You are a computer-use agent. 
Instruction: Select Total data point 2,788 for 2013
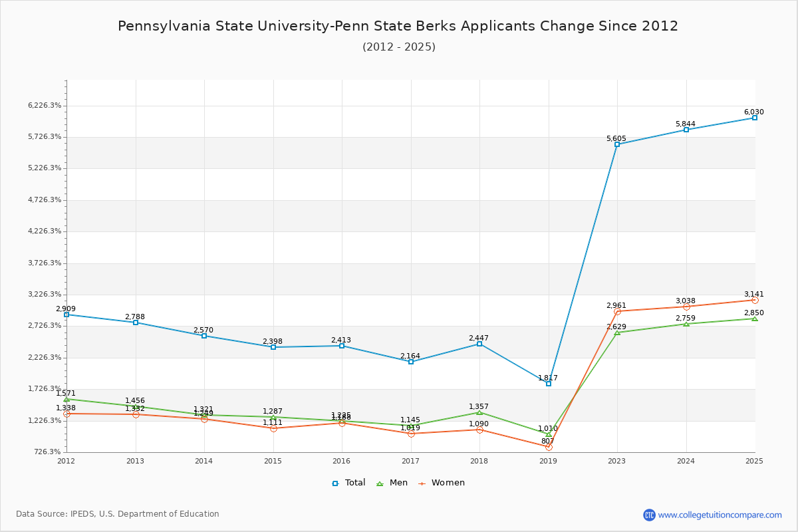[x=136, y=323]
